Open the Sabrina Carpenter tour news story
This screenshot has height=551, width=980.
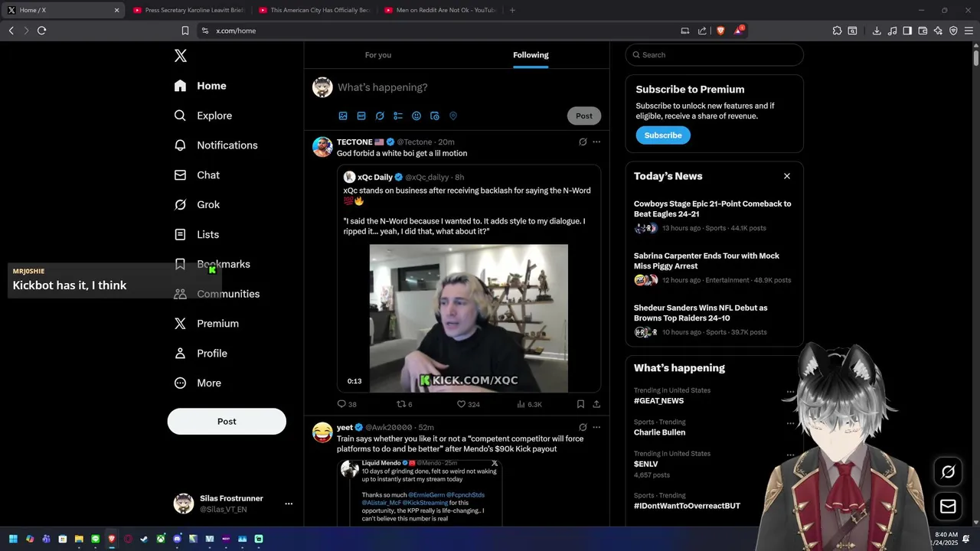pyautogui.click(x=714, y=268)
